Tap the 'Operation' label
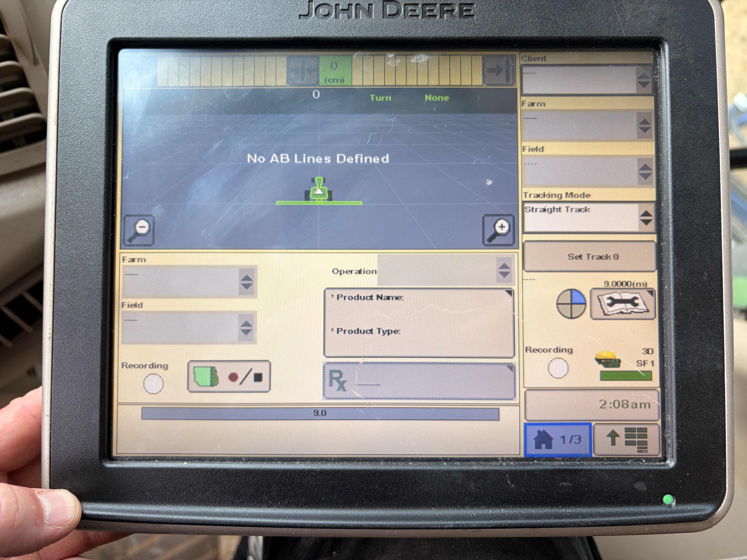 (x=354, y=271)
